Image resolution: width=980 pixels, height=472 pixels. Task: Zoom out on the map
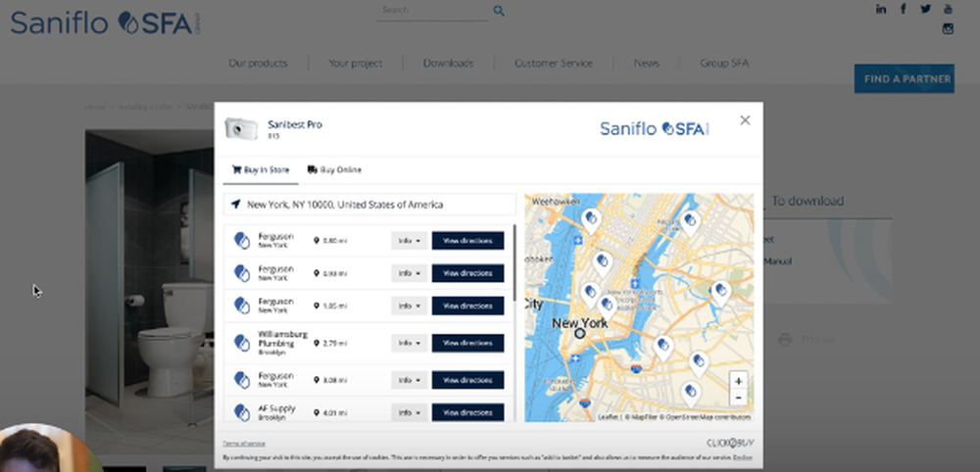[x=738, y=397]
